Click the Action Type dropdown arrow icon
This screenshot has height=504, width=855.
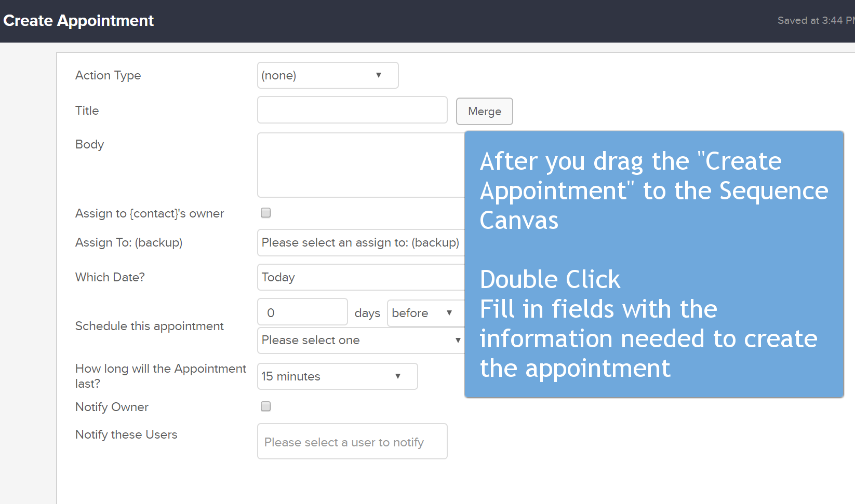click(x=379, y=75)
